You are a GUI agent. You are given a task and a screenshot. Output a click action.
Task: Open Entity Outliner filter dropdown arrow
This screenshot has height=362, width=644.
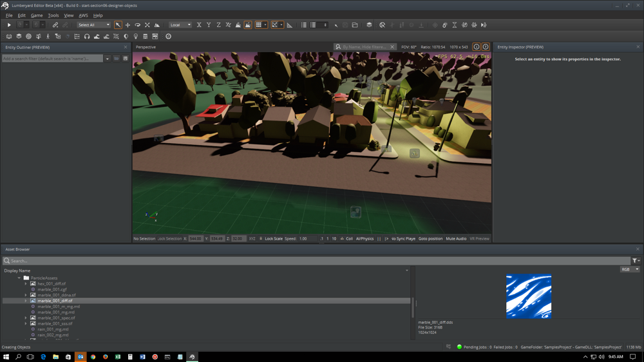[x=107, y=59]
